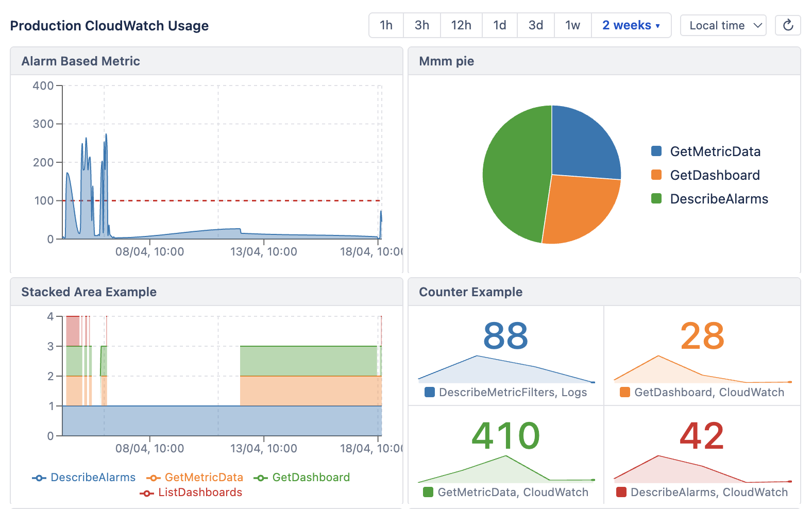Set time range to 1w
812x509 pixels.
(573, 25)
